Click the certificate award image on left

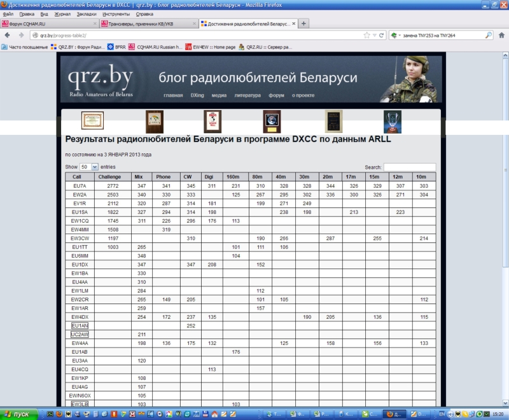coord(92,120)
